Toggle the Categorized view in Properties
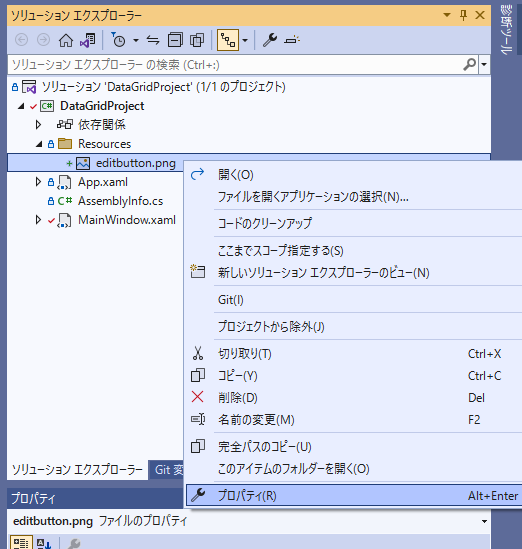522x549 pixels. click(x=21, y=543)
